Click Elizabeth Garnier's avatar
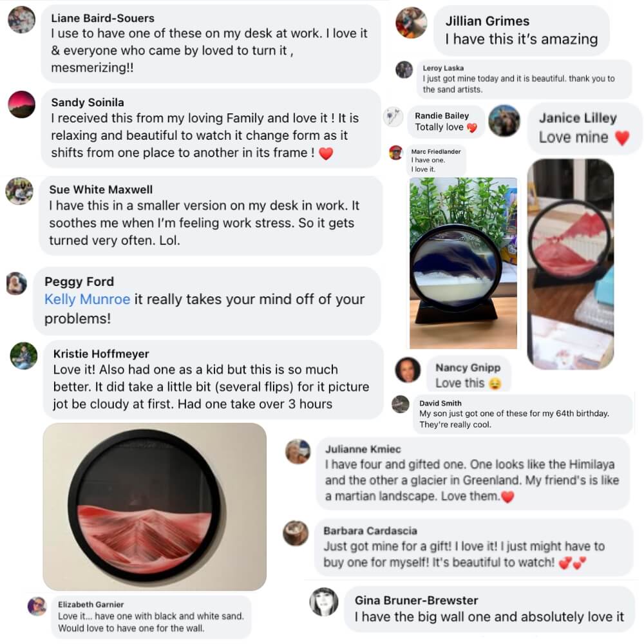 (37, 606)
